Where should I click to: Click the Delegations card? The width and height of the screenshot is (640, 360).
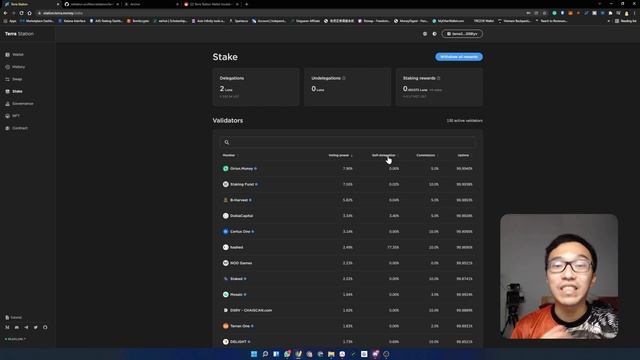pyautogui.click(x=256, y=87)
